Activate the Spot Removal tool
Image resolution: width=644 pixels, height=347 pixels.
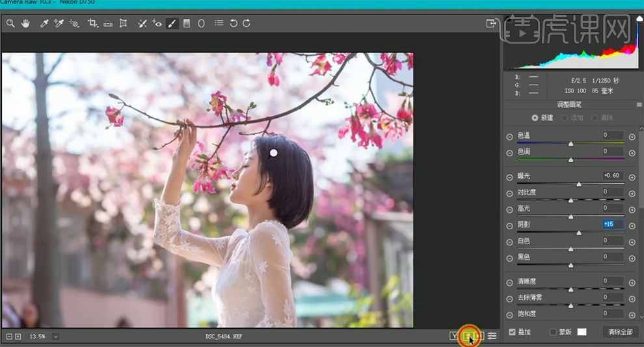[x=141, y=23]
